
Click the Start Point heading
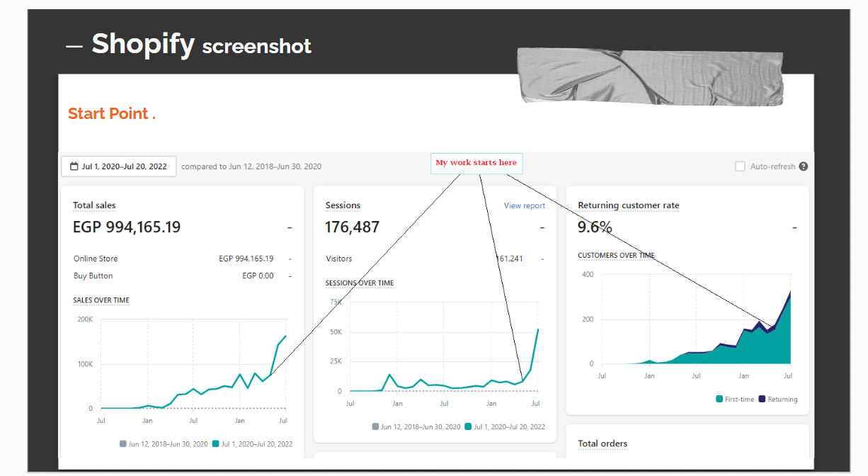click(112, 113)
